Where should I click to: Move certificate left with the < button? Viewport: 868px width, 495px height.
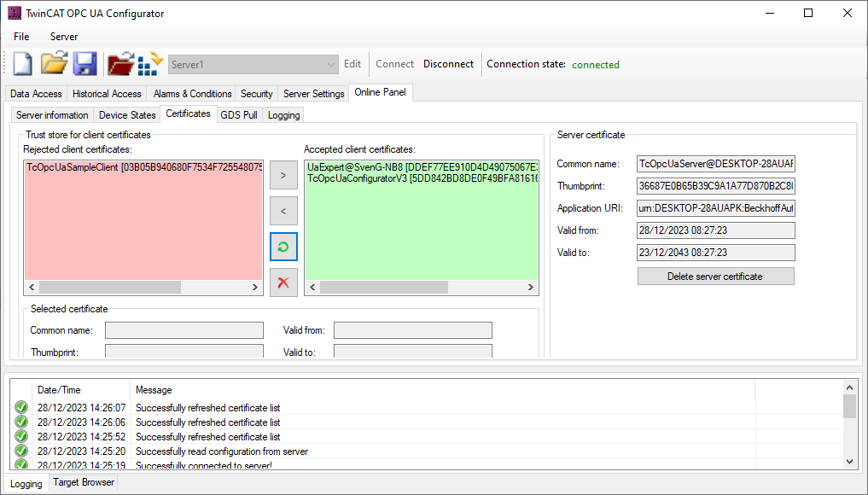(283, 211)
